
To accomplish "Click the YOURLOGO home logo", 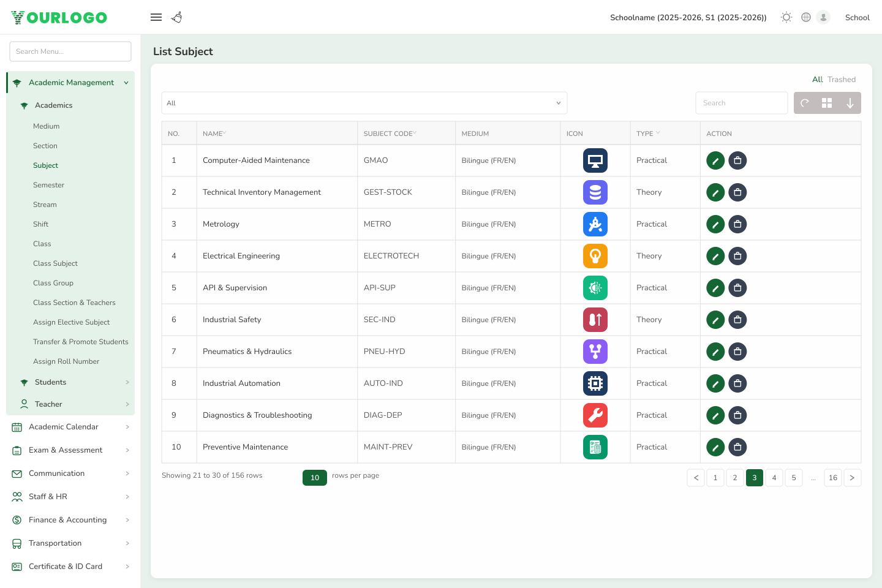I will click(x=59, y=17).
